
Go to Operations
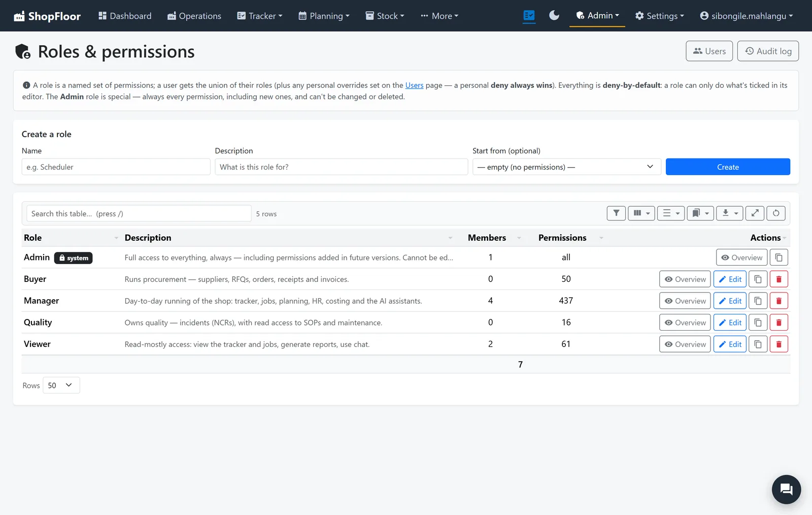[x=194, y=16]
